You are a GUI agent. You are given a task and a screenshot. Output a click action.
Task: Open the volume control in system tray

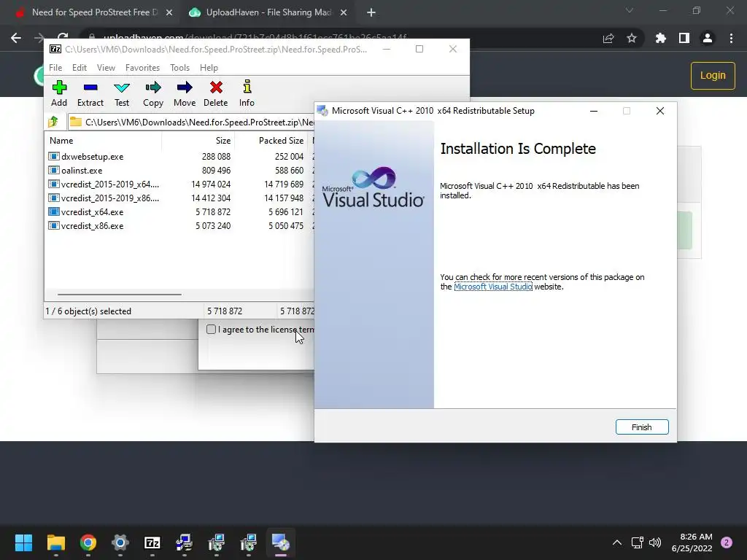click(x=655, y=542)
